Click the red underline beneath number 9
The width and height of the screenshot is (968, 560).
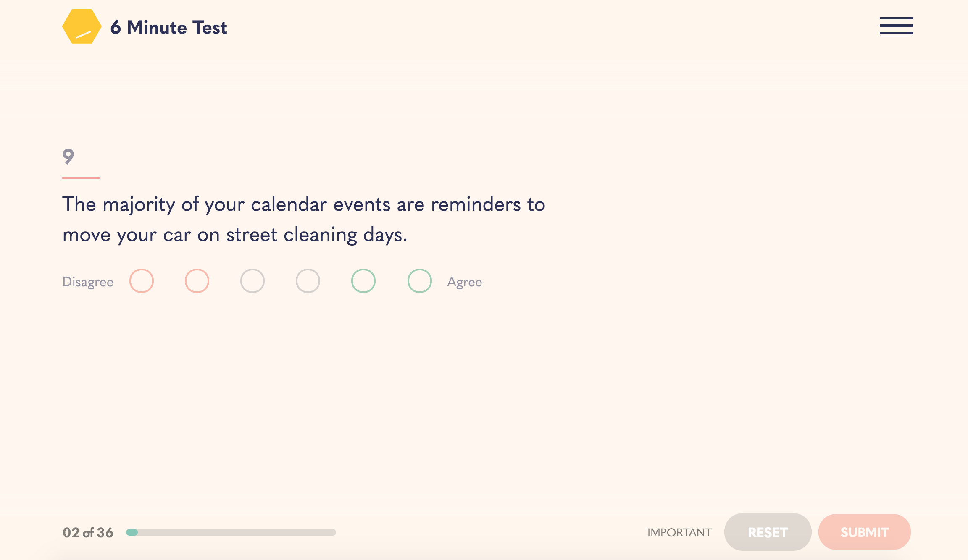point(81,178)
